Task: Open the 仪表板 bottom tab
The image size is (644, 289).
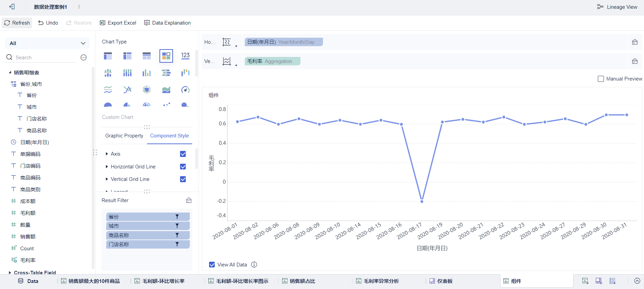Action: point(441,281)
